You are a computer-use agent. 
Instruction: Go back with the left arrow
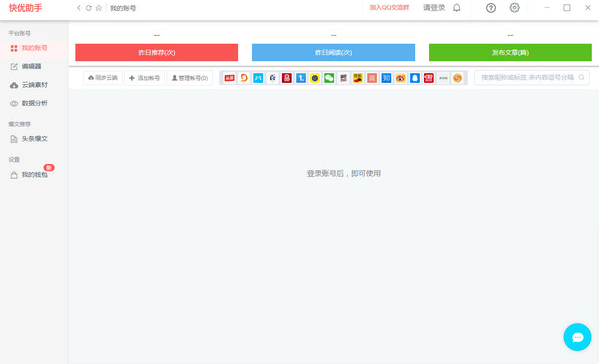[x=79, y=8]
